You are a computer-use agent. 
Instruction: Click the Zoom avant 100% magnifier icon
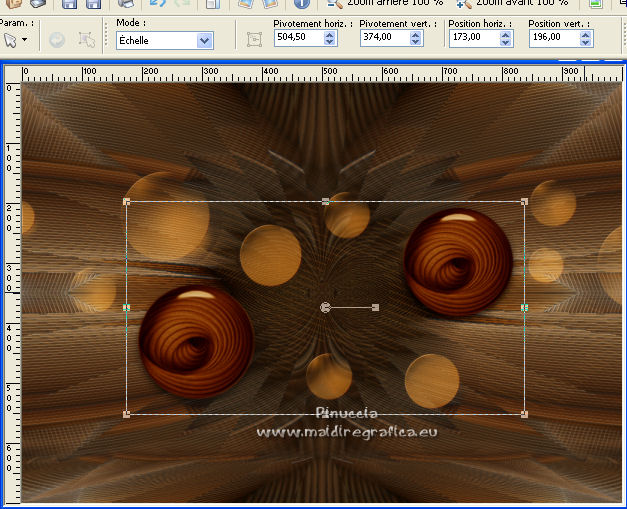464,4
